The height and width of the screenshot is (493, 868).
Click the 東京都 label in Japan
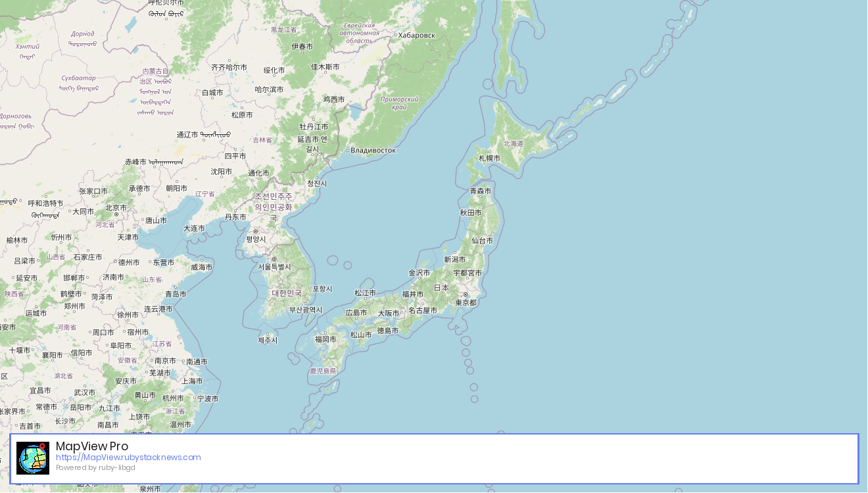tap(464, 304)
